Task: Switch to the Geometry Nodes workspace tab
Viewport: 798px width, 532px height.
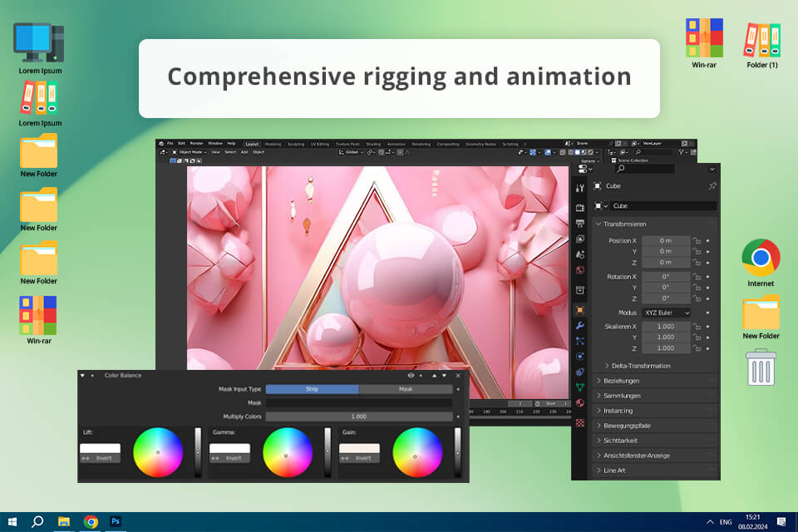Action: (x=480, y=144)
